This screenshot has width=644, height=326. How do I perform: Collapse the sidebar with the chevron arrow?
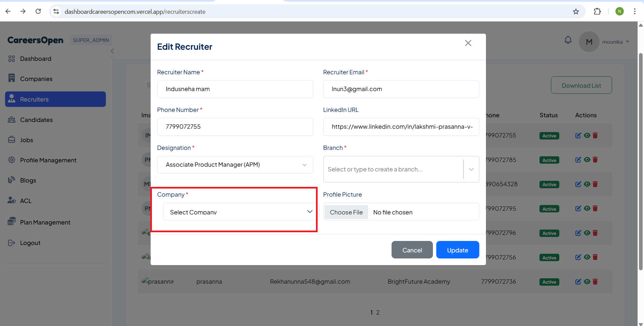[113, 51]
